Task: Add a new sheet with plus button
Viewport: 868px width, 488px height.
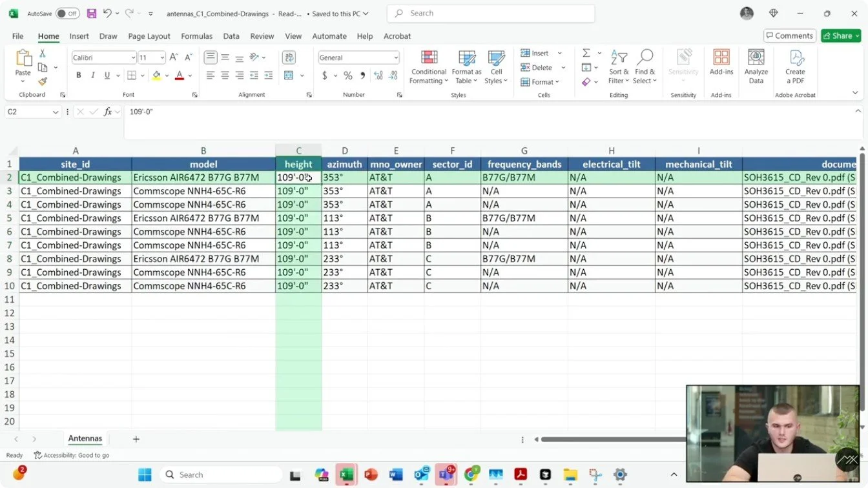Action: 136,439
